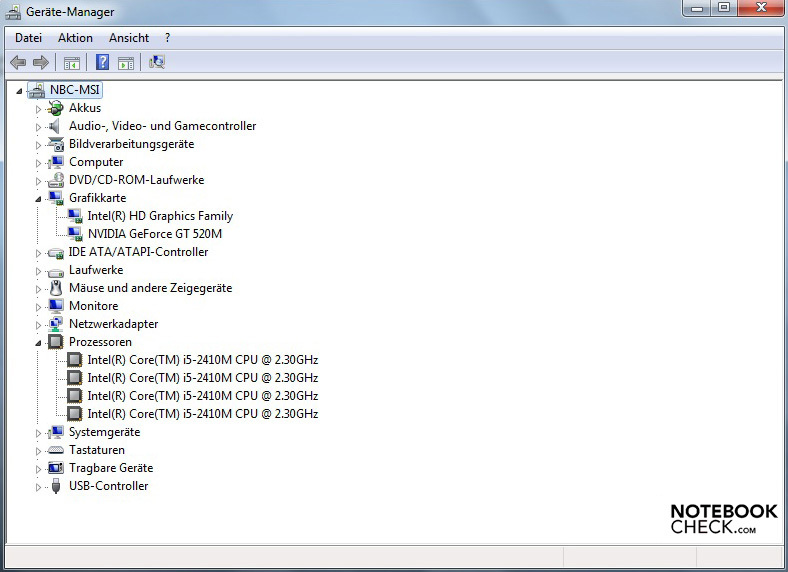
Task: Click the IDE ATA/ATAPI-Controller icon
Action: (56, 253)
